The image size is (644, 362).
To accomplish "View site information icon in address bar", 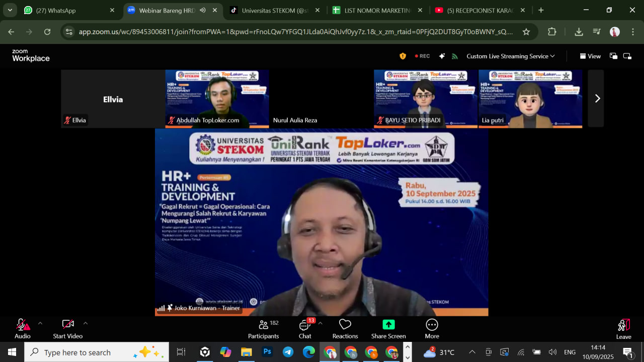I will tap(69, 32).
